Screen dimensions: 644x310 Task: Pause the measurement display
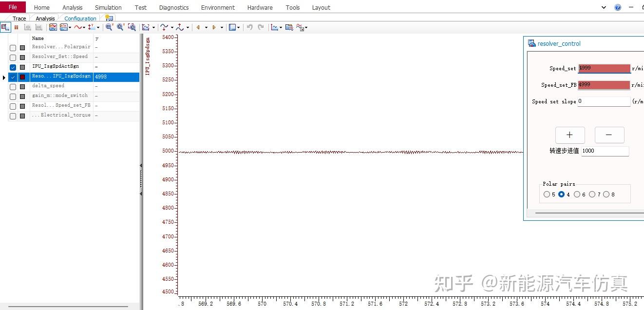tap(17, 27)
